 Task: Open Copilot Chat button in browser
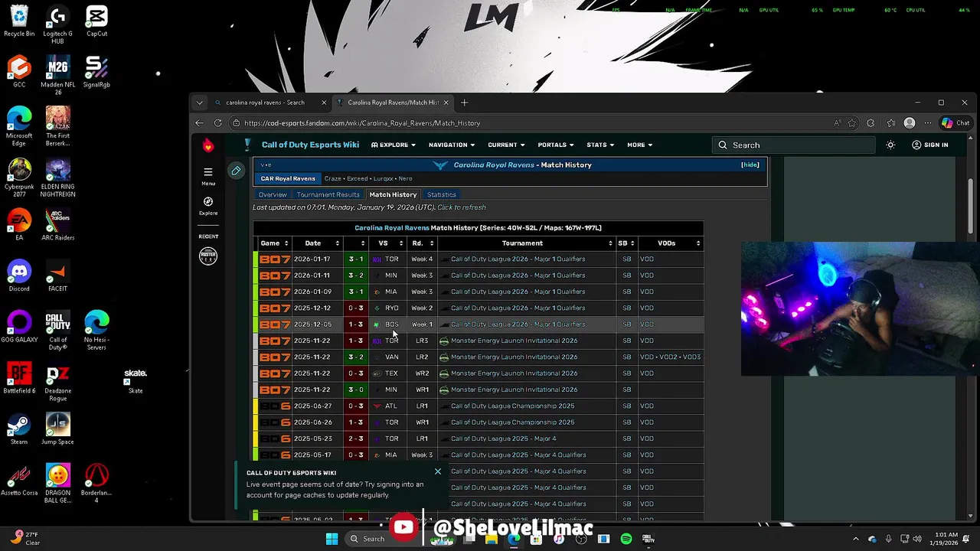955,122
